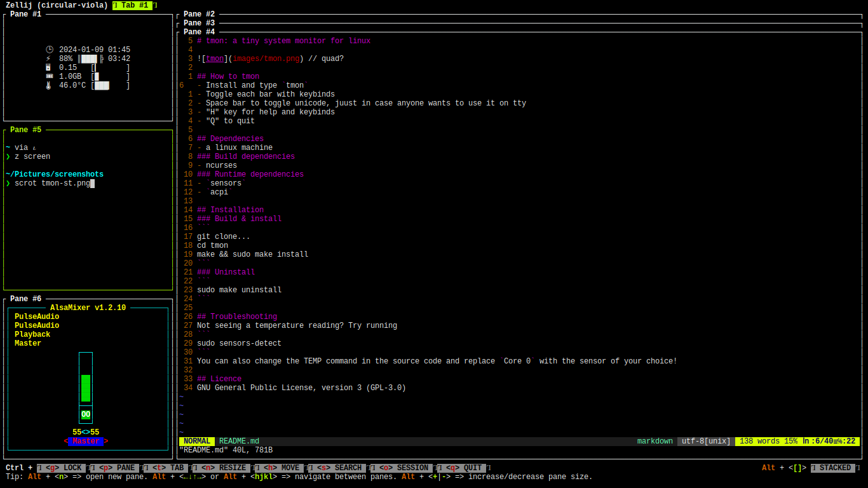Click the '## Troubleshooting' heading
The width and height of the screenshot is (868, 488).
tap(237, 316)
